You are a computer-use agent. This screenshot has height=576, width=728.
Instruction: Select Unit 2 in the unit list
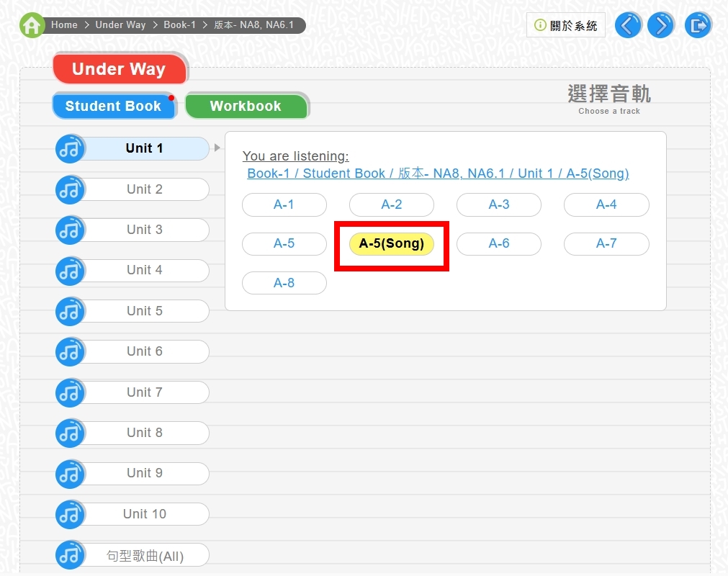pyautogui.click(x=145, y=189)
